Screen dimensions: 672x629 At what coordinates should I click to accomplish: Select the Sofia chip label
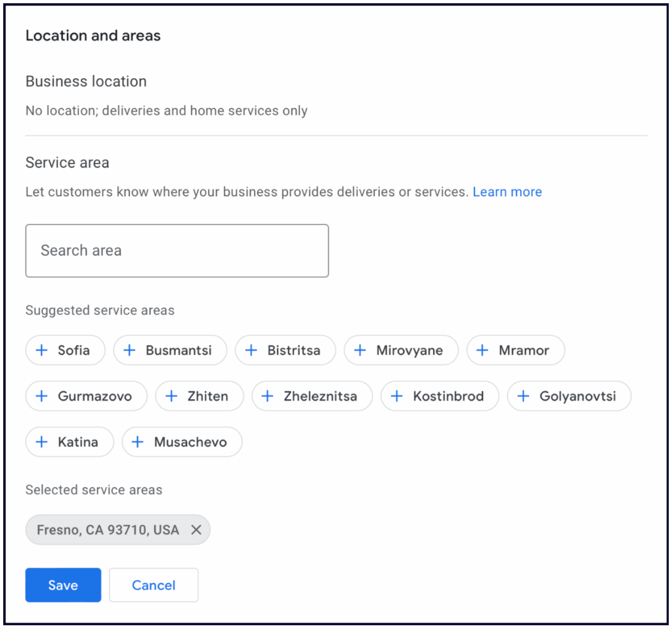point(73,350)
